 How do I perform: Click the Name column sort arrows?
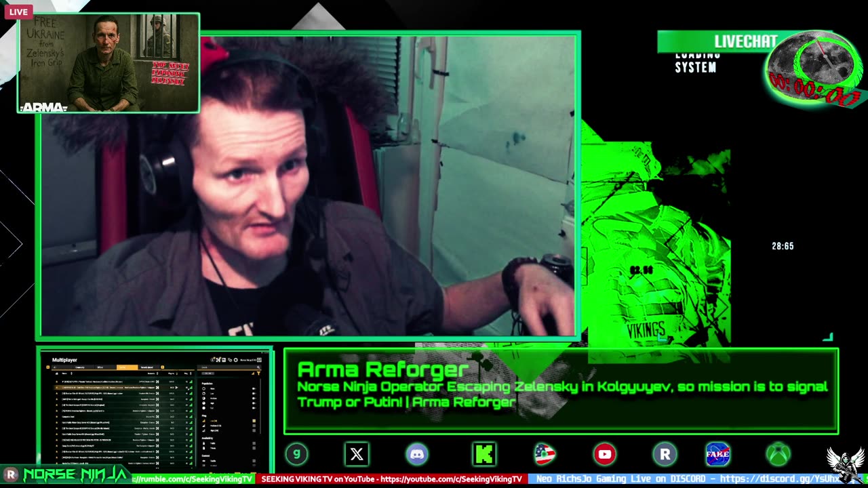71,373
